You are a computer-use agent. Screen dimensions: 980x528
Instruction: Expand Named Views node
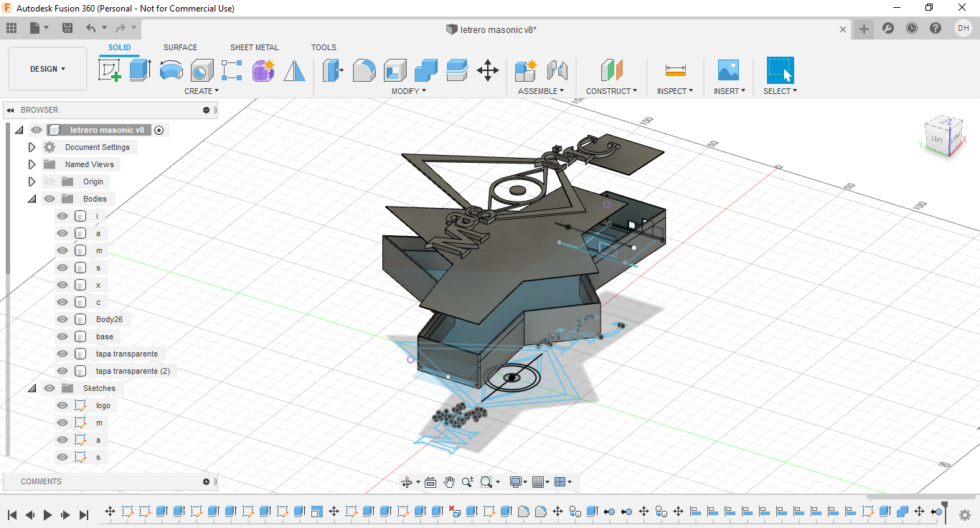(32, 164)
